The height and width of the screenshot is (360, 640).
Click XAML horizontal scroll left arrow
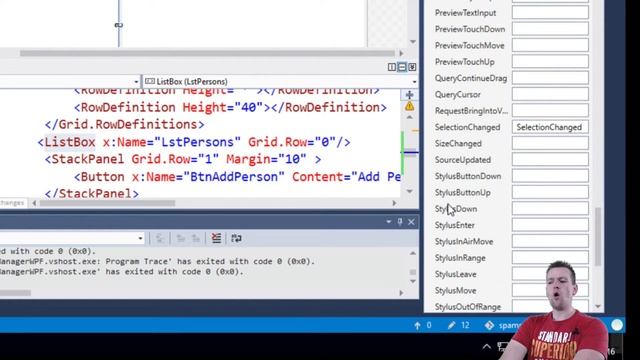(34, 203)
